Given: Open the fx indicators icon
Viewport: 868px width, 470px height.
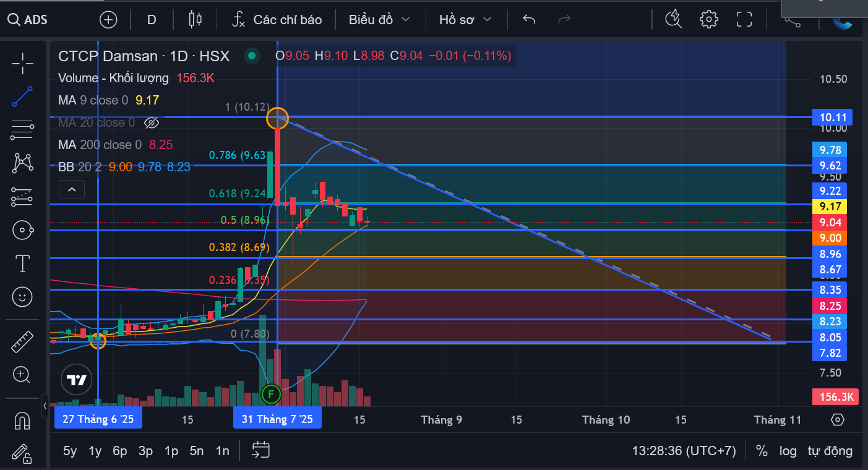Looking at the screenshot, I should [x=239, y=20].
